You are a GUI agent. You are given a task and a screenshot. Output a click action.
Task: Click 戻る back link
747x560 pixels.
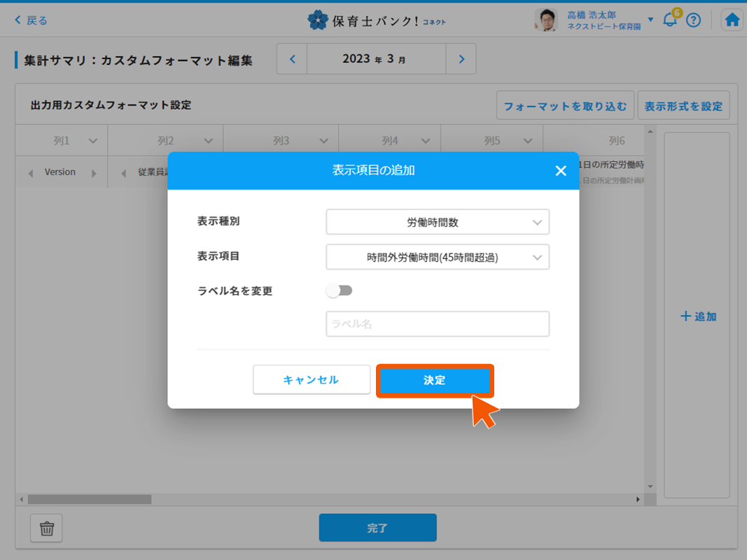pos(32,20)
